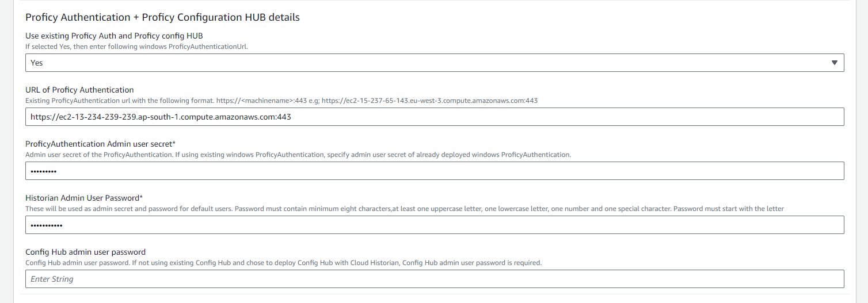Click the Config Hub password description text
Viewport: 868px width, 303px height.
tap(284, 263)
